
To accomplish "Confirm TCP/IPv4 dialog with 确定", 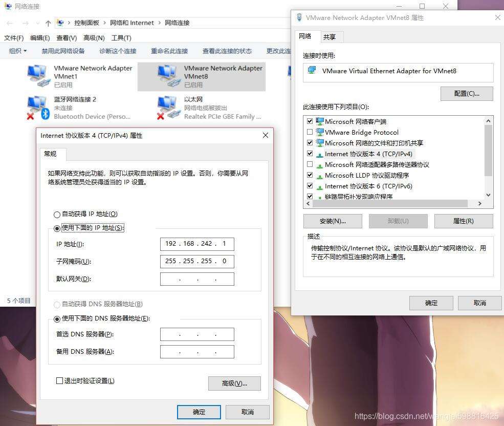I will [199, 412].
